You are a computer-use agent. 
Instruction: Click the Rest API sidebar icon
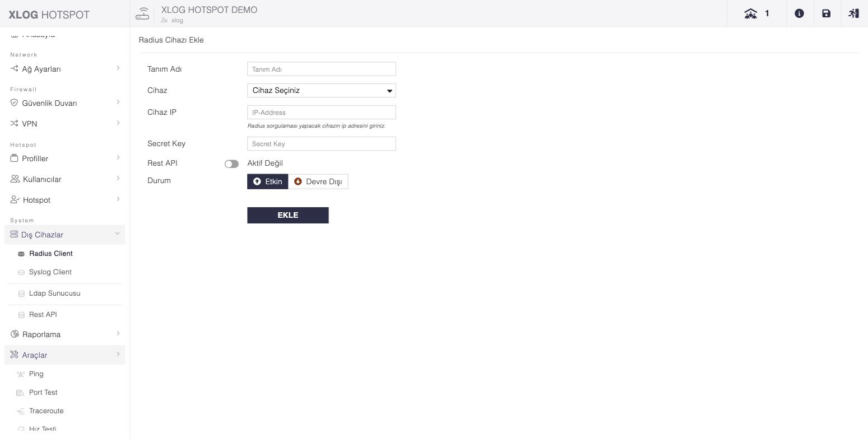pos(21,315)
